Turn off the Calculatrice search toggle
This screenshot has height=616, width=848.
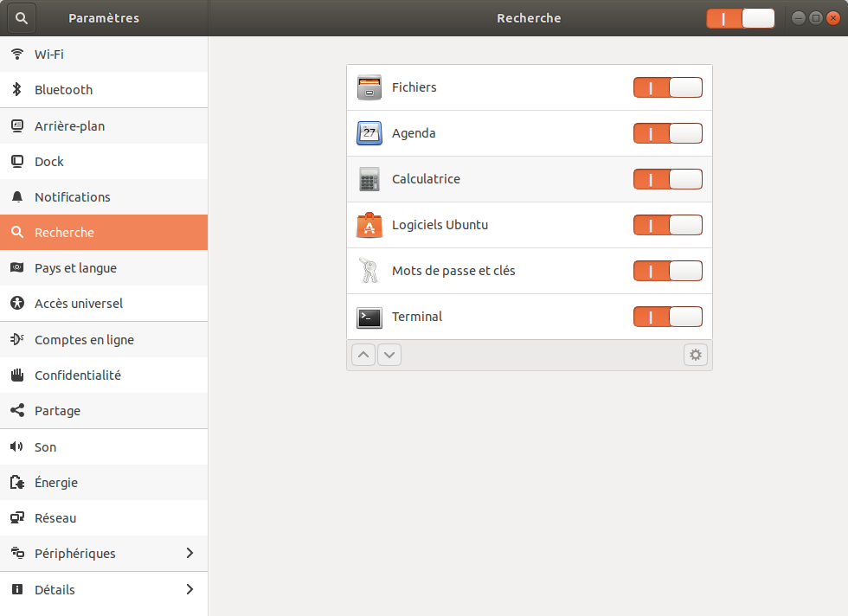667,179
